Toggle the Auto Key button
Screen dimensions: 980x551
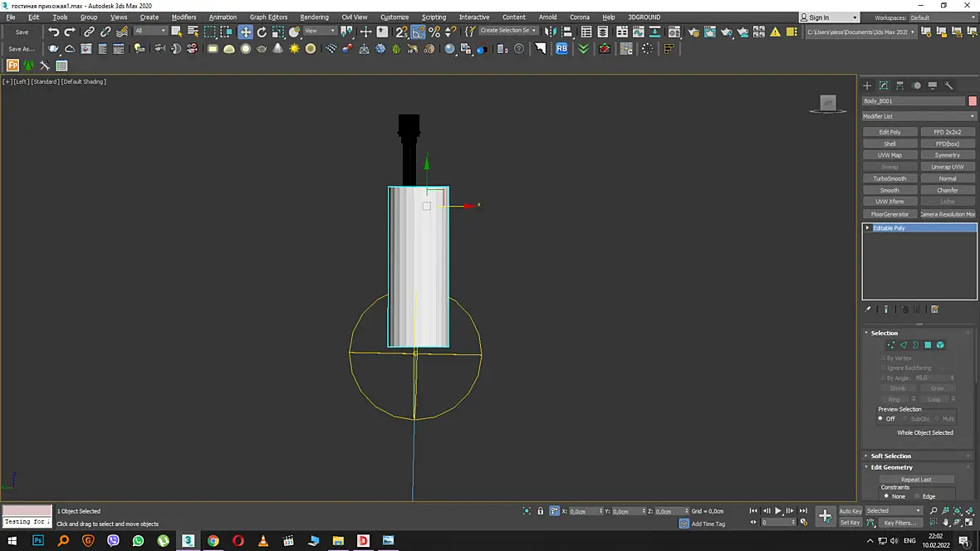click(850, 511)
